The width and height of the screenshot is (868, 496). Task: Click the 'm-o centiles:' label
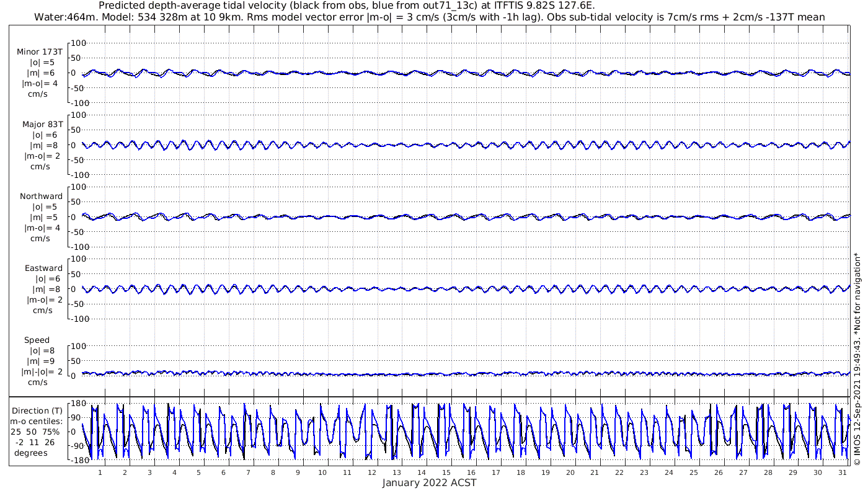point(35,421)
